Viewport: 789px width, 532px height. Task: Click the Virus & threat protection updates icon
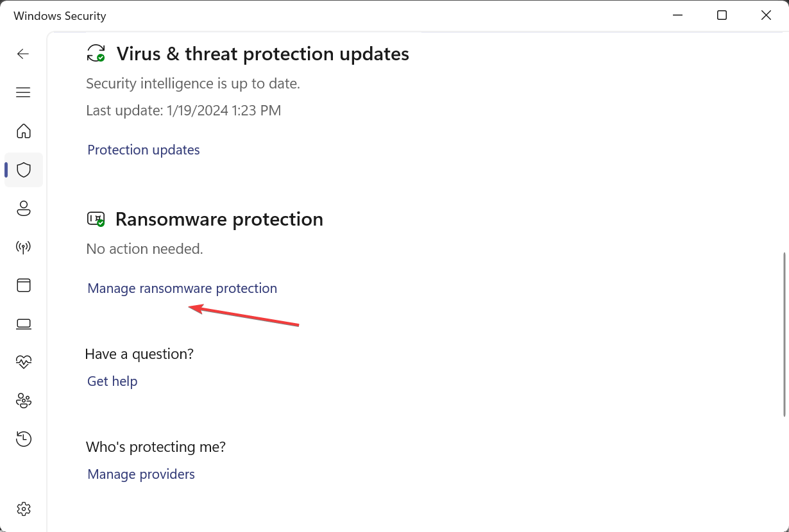[96, 53]
